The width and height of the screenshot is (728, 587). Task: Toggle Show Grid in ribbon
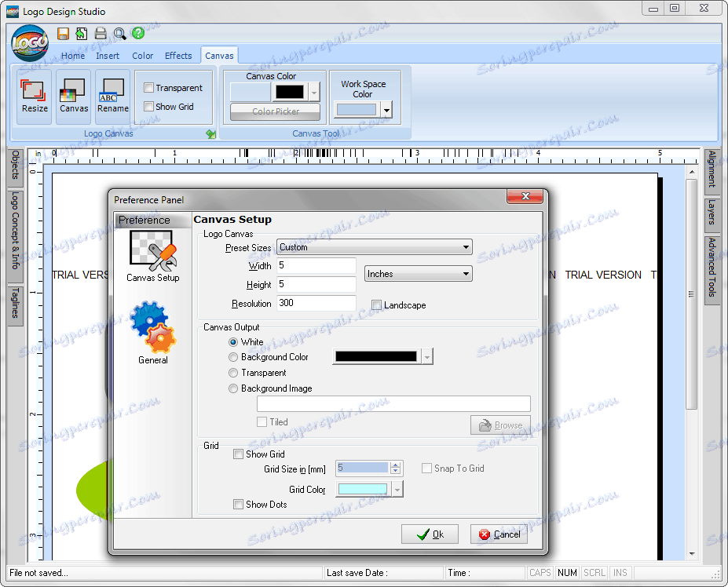(x=149, y=107)
